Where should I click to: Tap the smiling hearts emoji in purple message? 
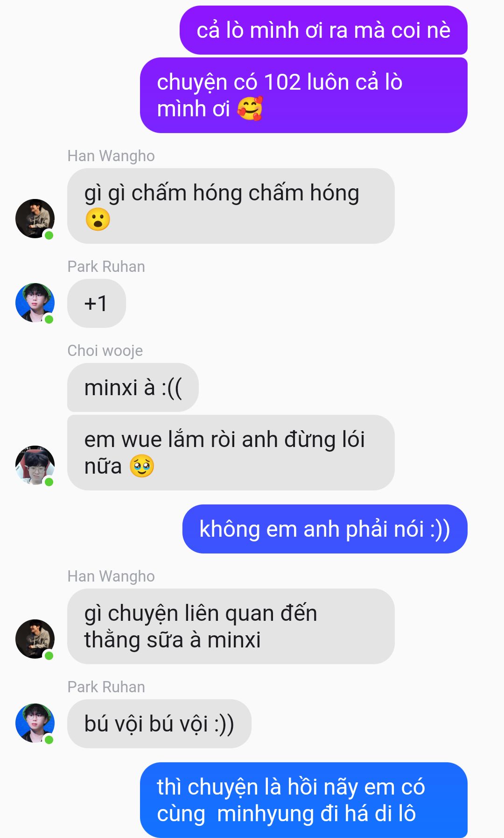(250, 109)
